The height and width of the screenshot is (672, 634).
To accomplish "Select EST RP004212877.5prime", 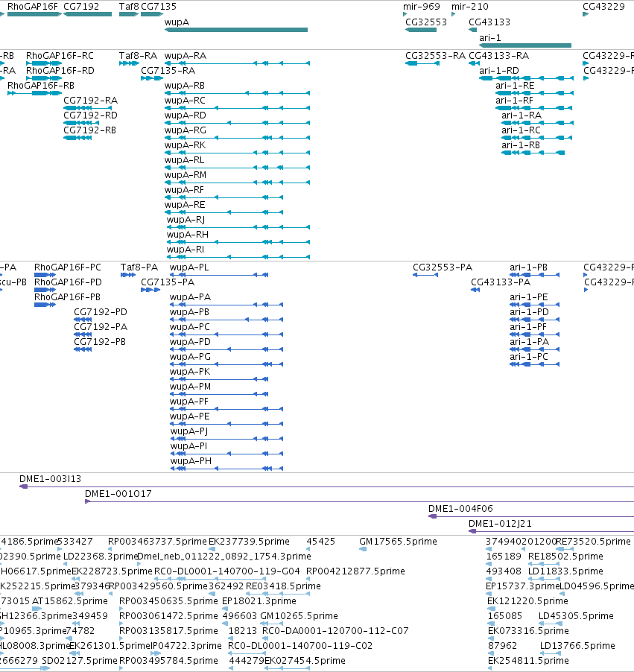I will pos(356,571).
